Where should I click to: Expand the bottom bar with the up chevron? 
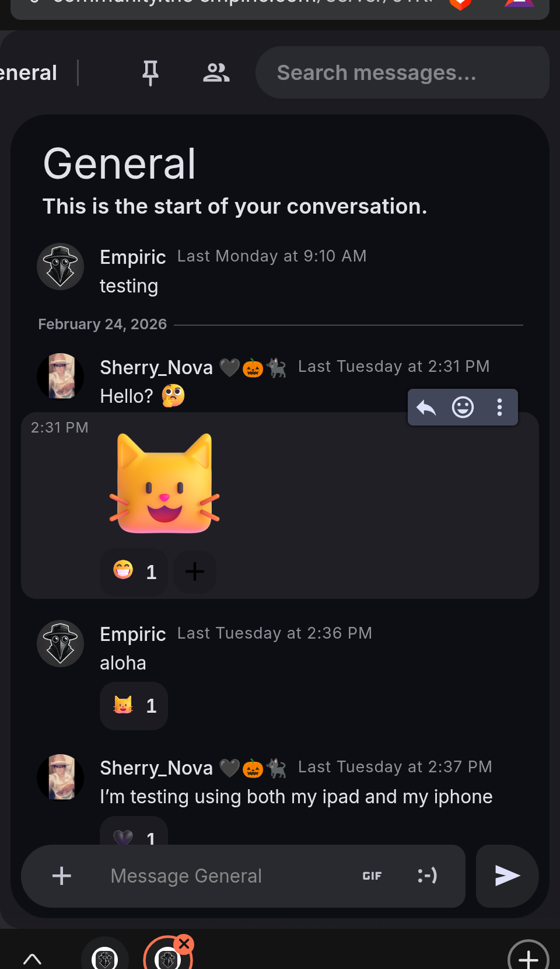pyautogui.click(x=32, y=958)
